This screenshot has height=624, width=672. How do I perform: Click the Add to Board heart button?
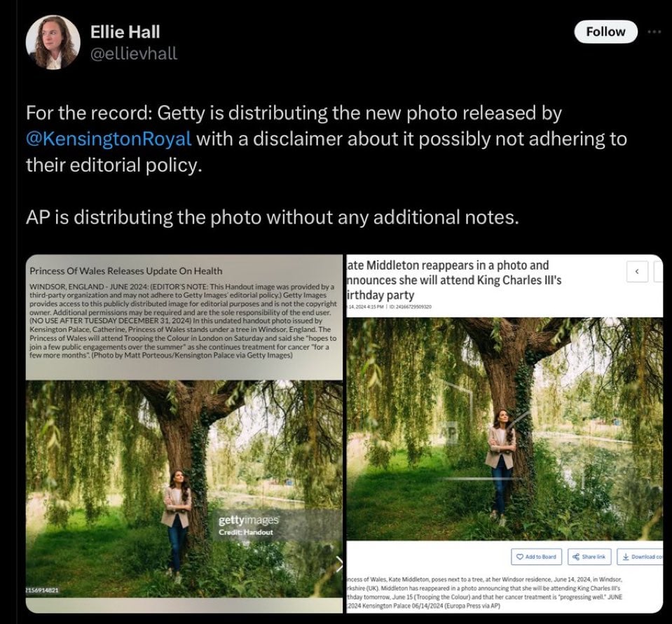coord(536,557)
